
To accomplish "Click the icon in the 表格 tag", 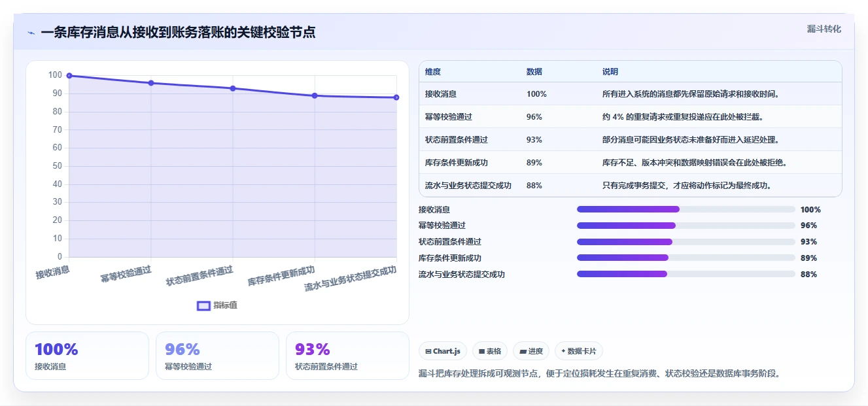I will 481,352.
